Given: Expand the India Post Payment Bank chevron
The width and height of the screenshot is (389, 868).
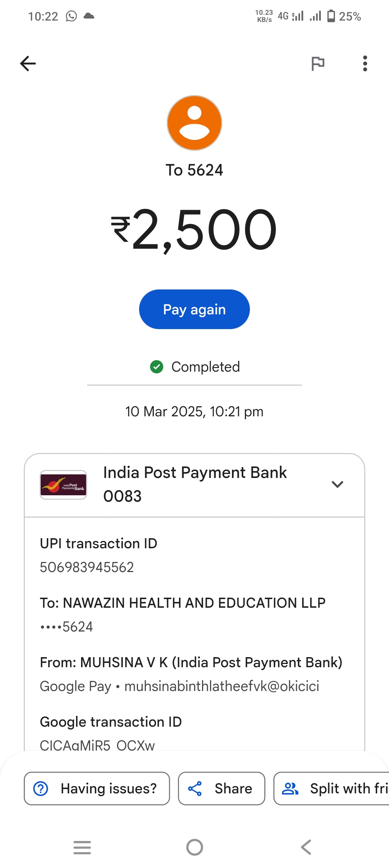Looking at the screenshot, I should [337, 484].
